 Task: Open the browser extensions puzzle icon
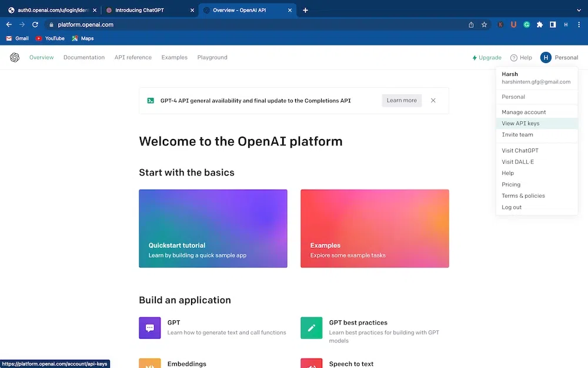point(540,24)
